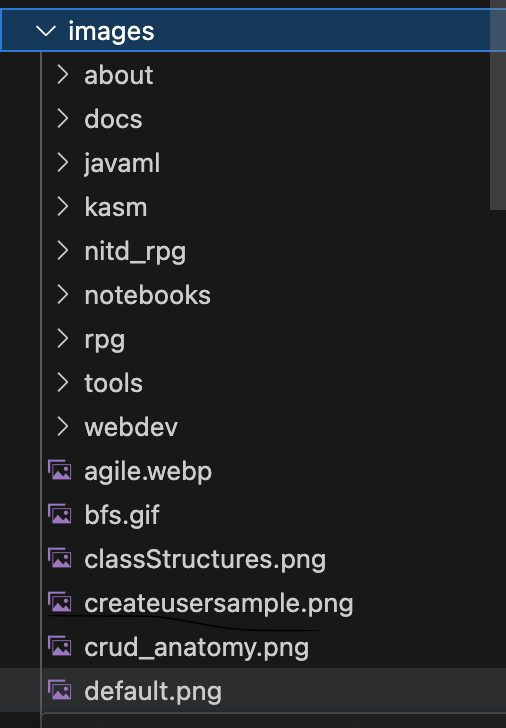Open the notebooks folder
Viewport: 506px width, 728px height.
point(148,295)
